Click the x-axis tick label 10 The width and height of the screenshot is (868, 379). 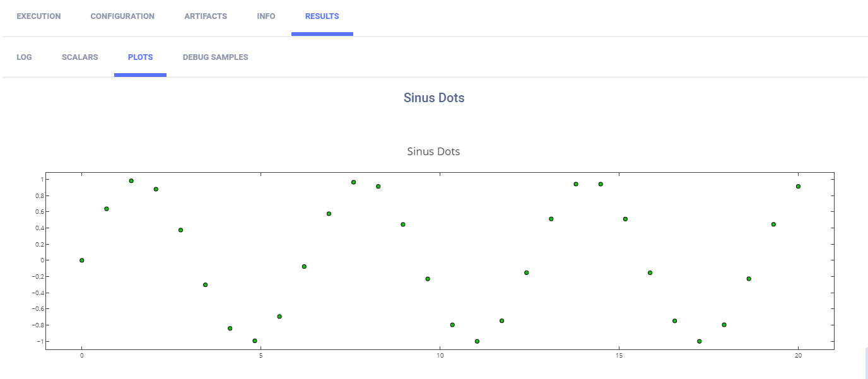coord(440,356)
